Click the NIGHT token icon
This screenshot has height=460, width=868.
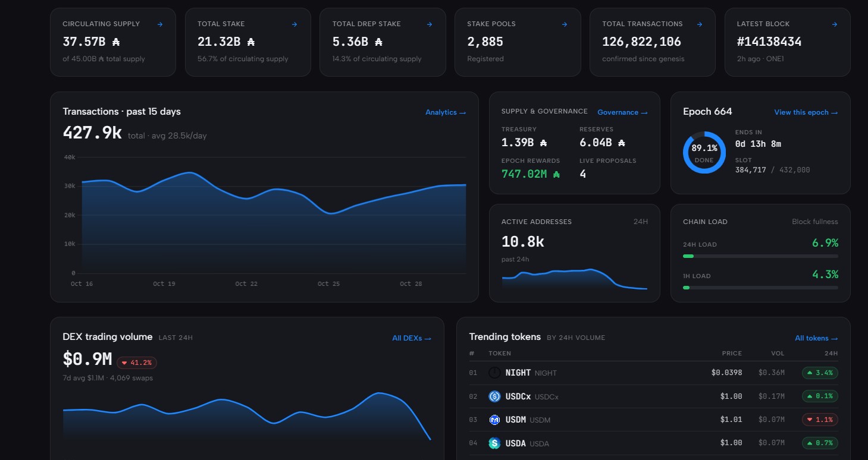click(x=494, y=373)
